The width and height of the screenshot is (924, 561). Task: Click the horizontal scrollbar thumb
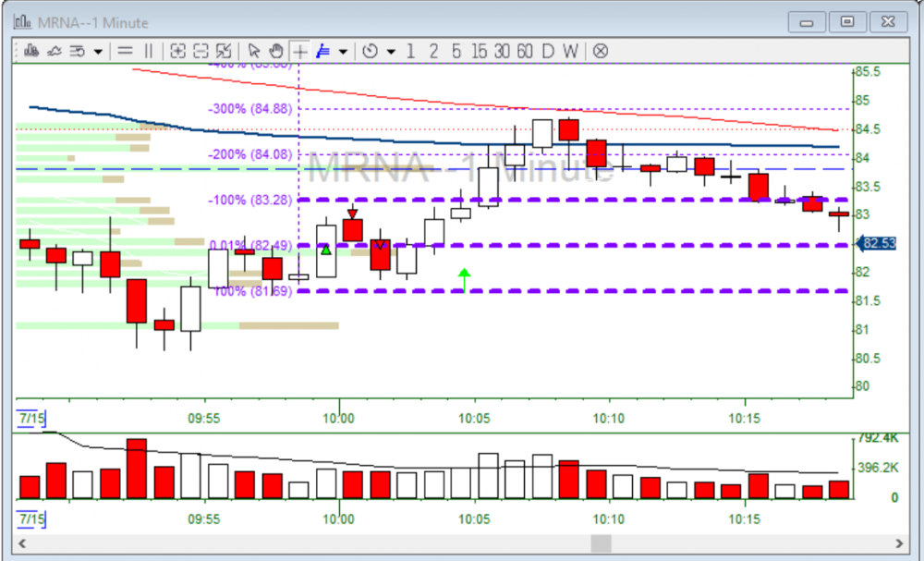click(x=601, y=543)
